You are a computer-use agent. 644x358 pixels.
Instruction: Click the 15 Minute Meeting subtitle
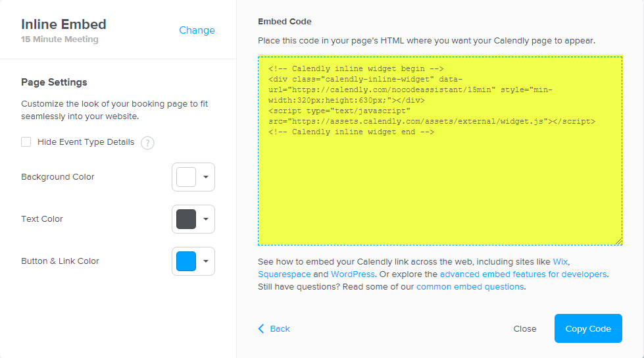[x=60, y=39]
